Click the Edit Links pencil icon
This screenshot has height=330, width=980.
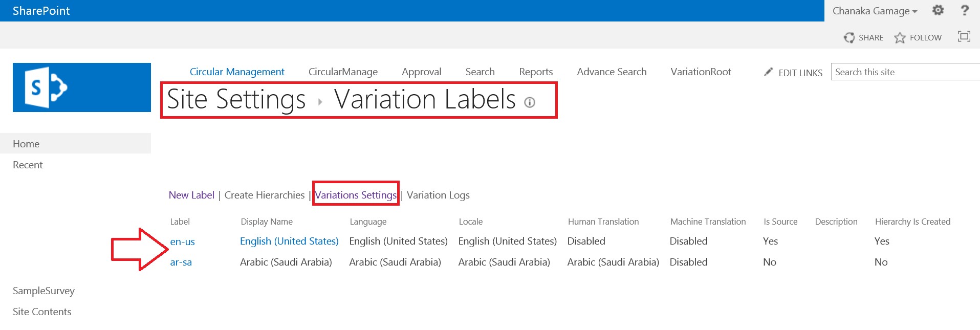(x=768, y=72)
